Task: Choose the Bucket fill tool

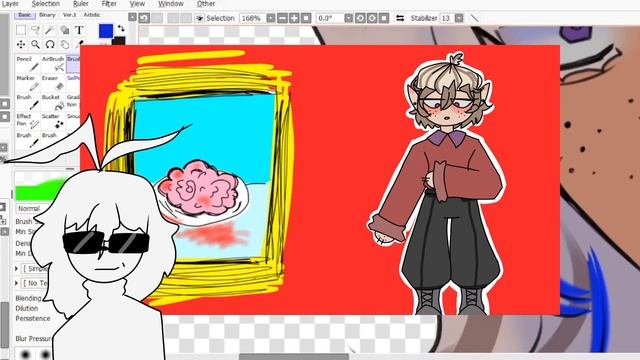Action: click(53, 102)
